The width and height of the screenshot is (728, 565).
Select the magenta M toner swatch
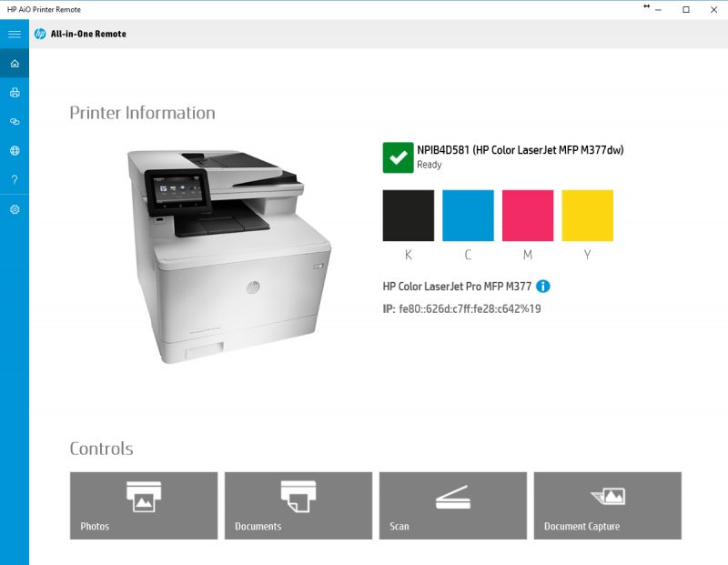[x=528, y=216]
